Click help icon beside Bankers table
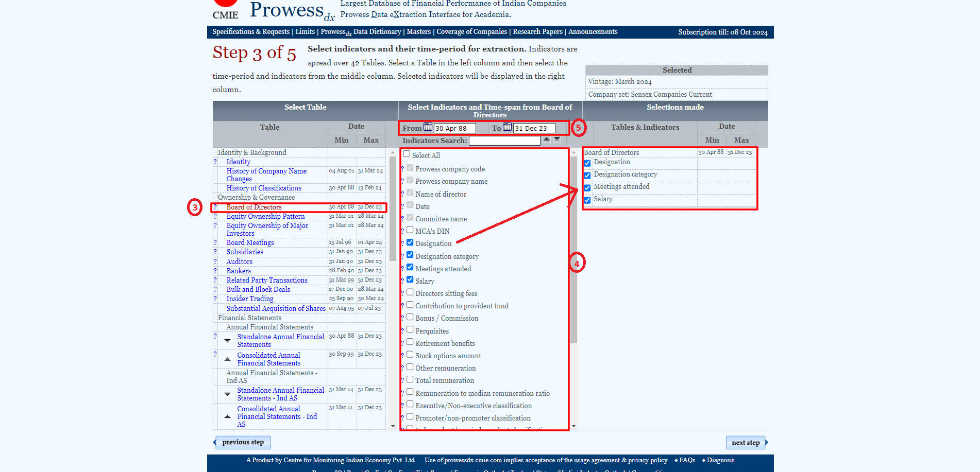The width and height of the screenshot is (980, 472). [215, 271]
